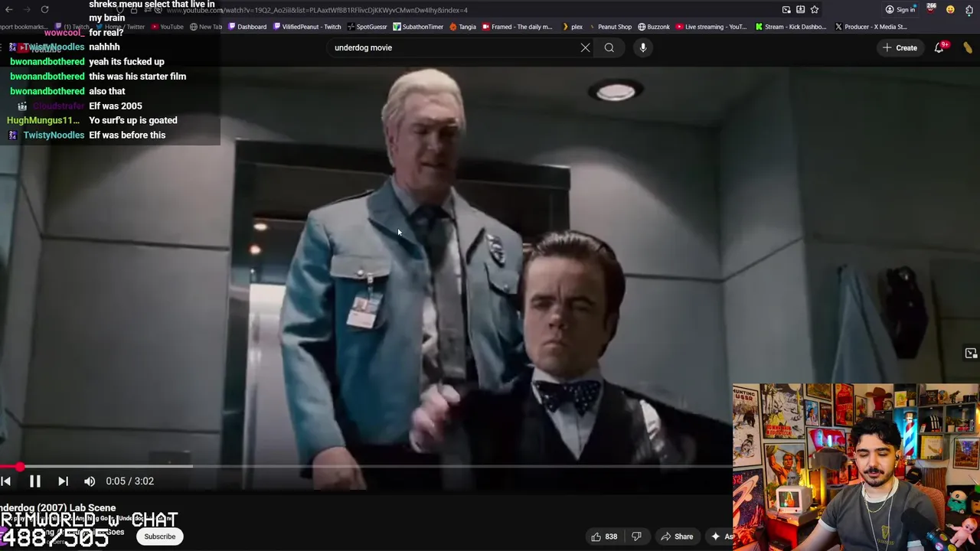Click the video title Underdog (2007) Lab Scene

point(58,507)
